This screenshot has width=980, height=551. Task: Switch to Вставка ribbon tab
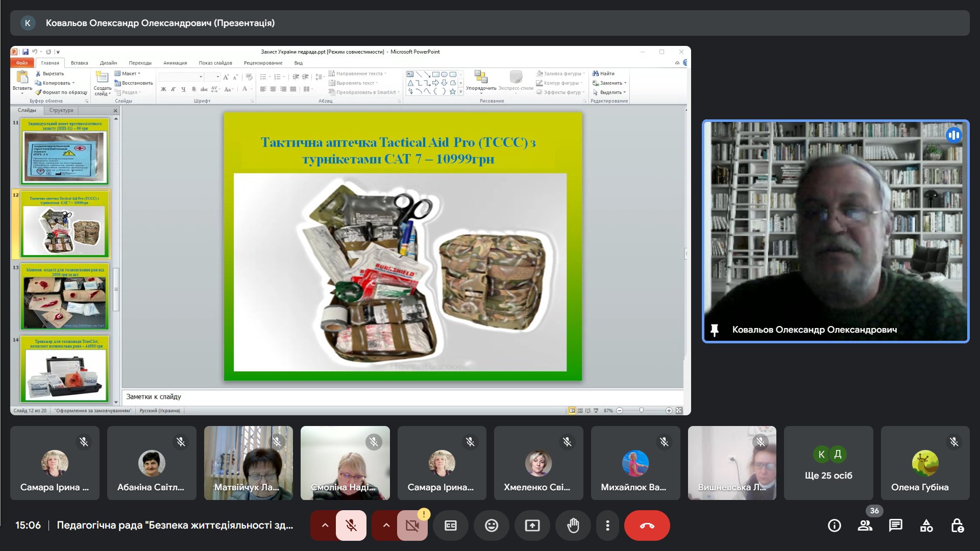point(79,63)
